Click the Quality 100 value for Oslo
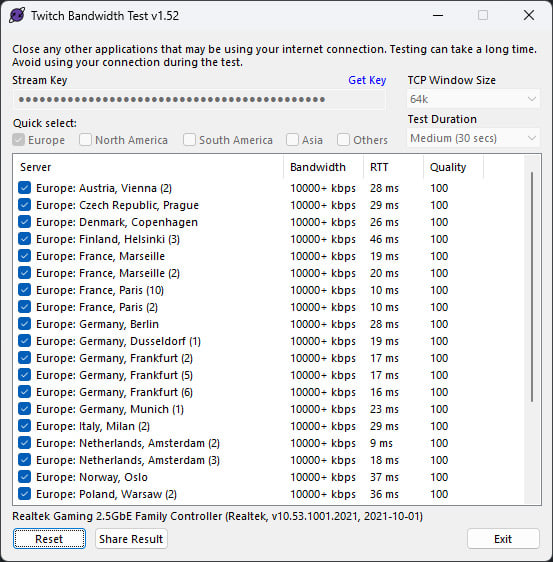This screenshot has width=553, height=562. click(x=439, y=477)
